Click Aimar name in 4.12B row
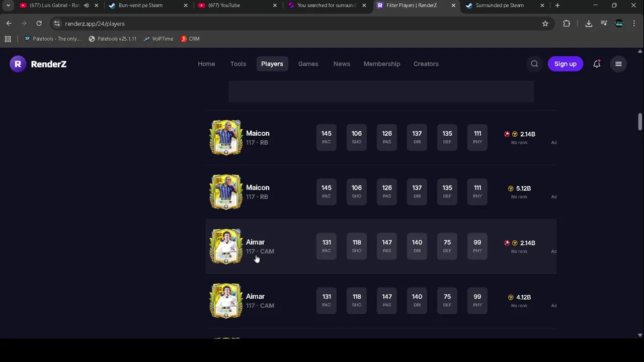This screenshot has width=644, height=362. pyautogui.click(x=255, y=297)
